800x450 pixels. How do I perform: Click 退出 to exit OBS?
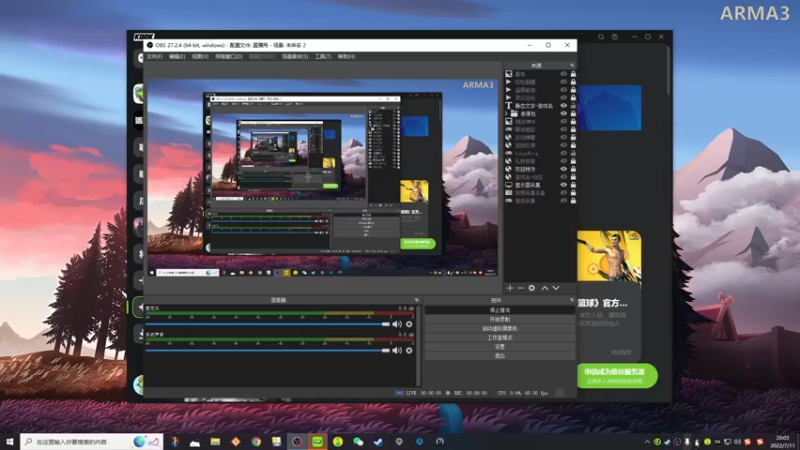(499, 356)
